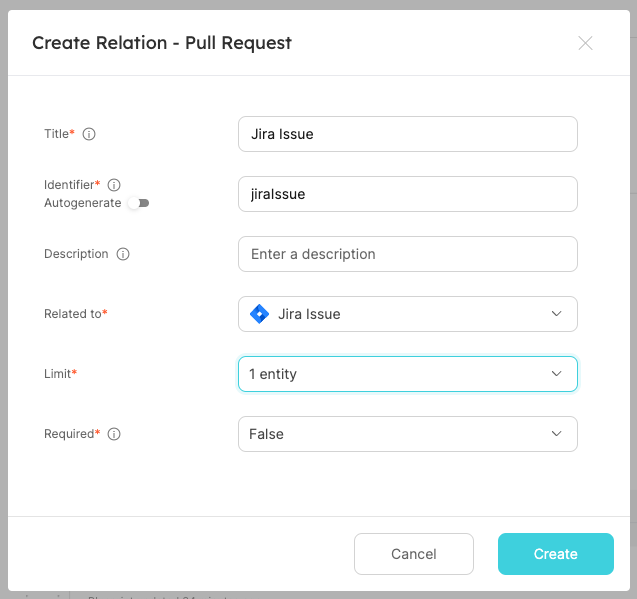This screenshot has height=599, width=637.
Task: Focus the Enter a description field
Action: point(407,254)
